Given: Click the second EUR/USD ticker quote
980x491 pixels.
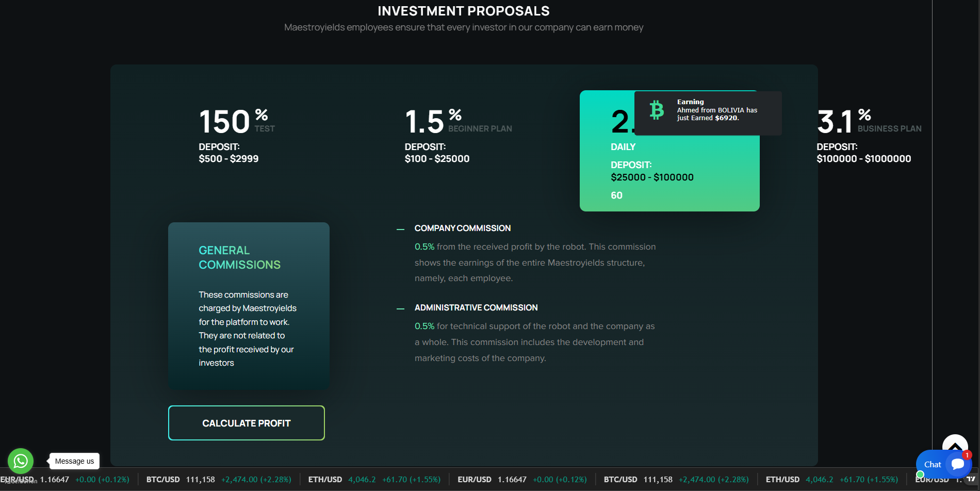Looking at the screenshot, I should point(521,480).
